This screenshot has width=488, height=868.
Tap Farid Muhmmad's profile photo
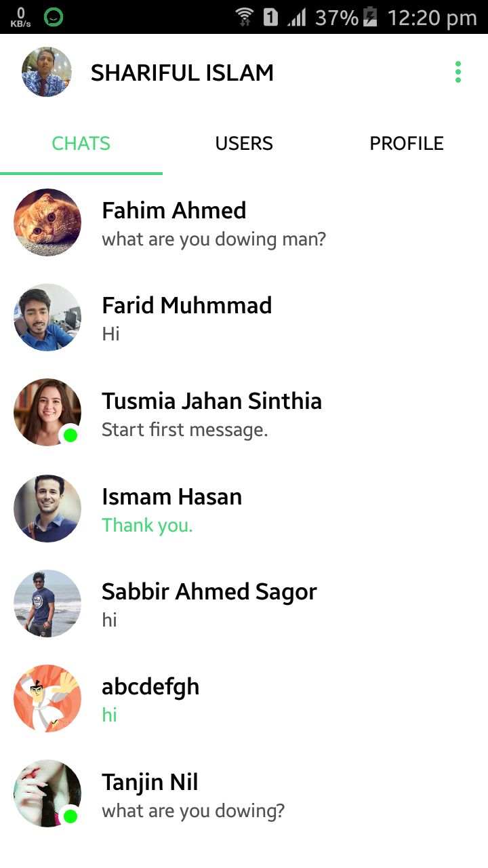[47, 317]
